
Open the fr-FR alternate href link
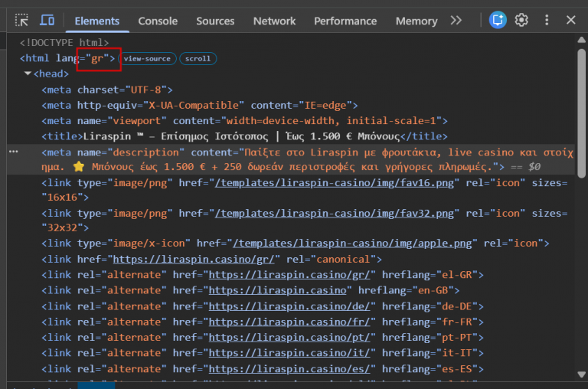pyautogui.click(x=289, y=322)
